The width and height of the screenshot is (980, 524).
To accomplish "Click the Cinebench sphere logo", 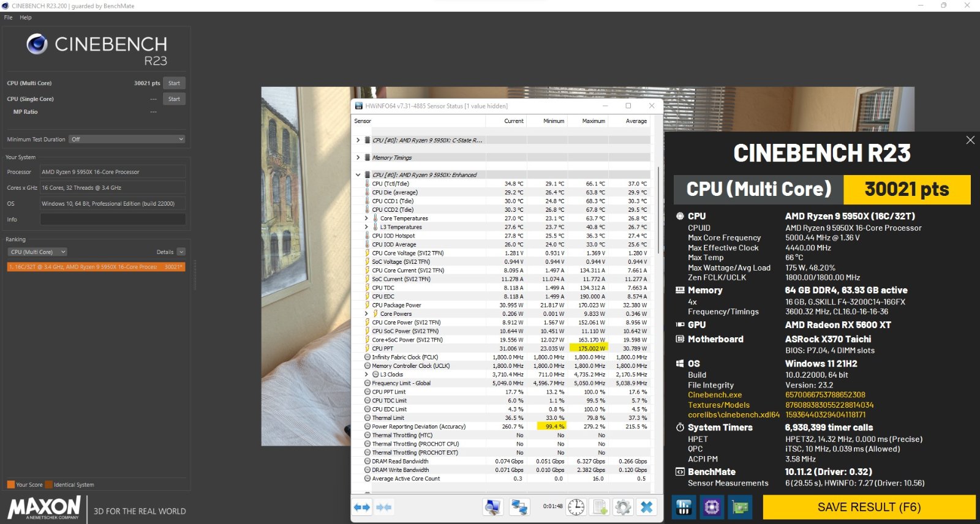I will (x=37, y=44).
